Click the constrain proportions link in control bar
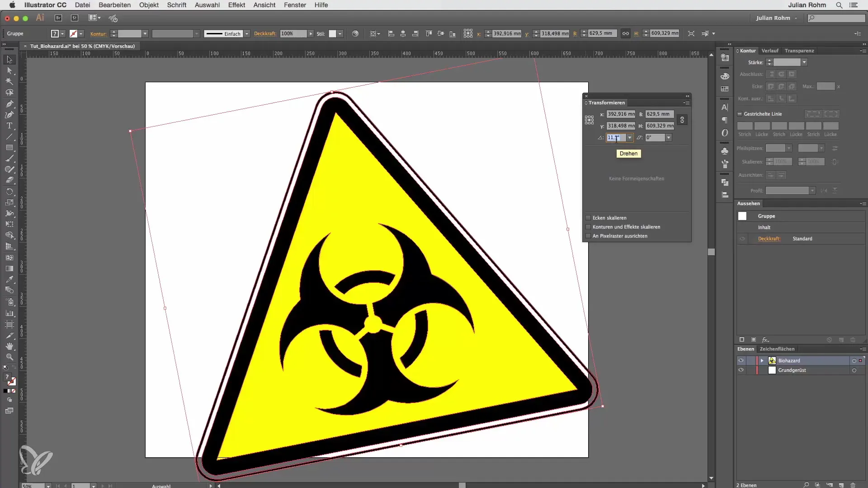Viewport: 868px width, 488px height. 626,33
